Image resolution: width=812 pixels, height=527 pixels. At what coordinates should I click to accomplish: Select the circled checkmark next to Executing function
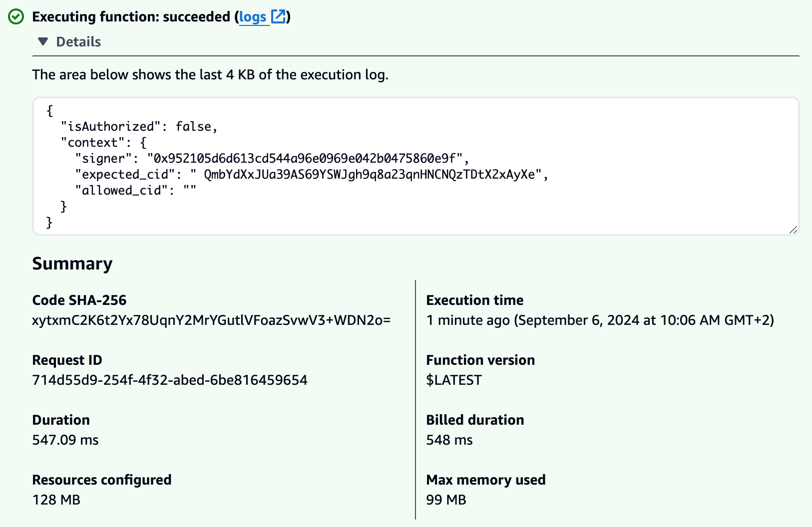tap(16, 16)
